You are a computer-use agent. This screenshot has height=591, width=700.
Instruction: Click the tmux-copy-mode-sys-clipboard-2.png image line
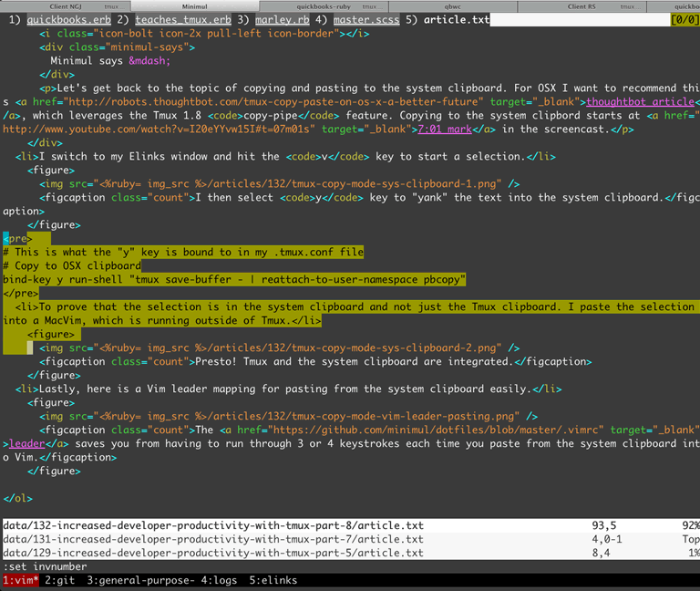279,348
